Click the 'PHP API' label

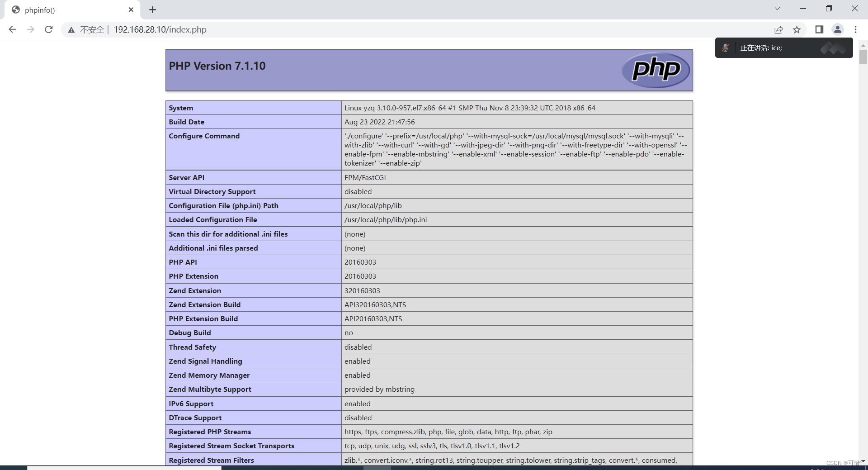point(183,262)
